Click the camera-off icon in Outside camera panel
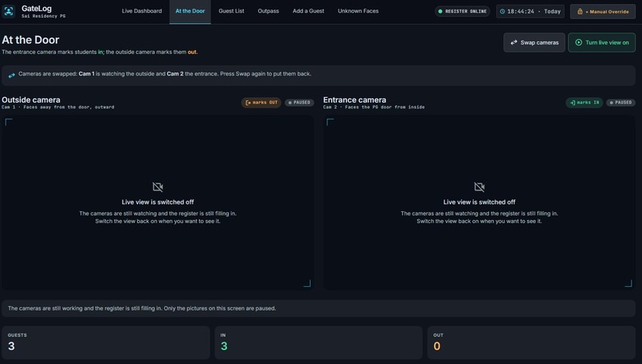Screen dimensions: 642x364 pos(158,187)
